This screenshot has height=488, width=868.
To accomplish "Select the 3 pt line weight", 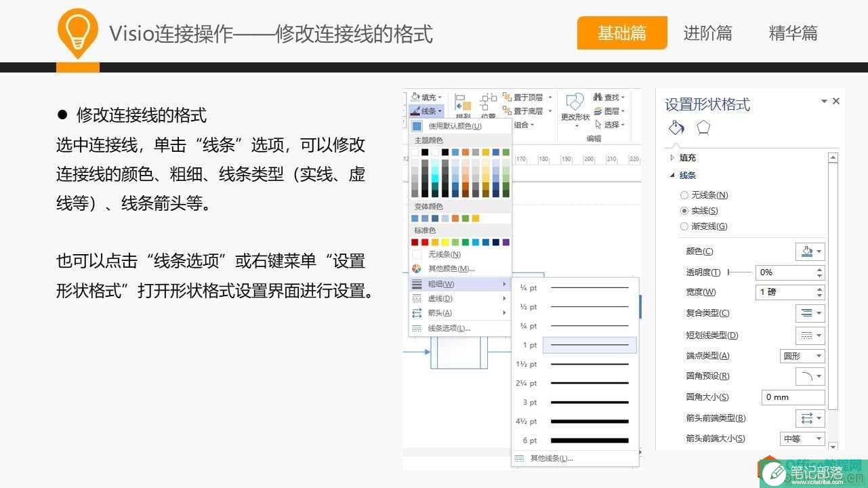I will click(x=575, y=402).
